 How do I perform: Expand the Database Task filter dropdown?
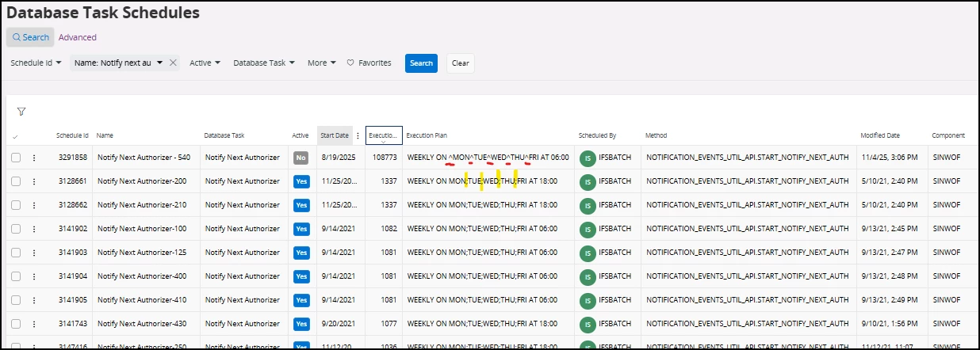(264, 63)
